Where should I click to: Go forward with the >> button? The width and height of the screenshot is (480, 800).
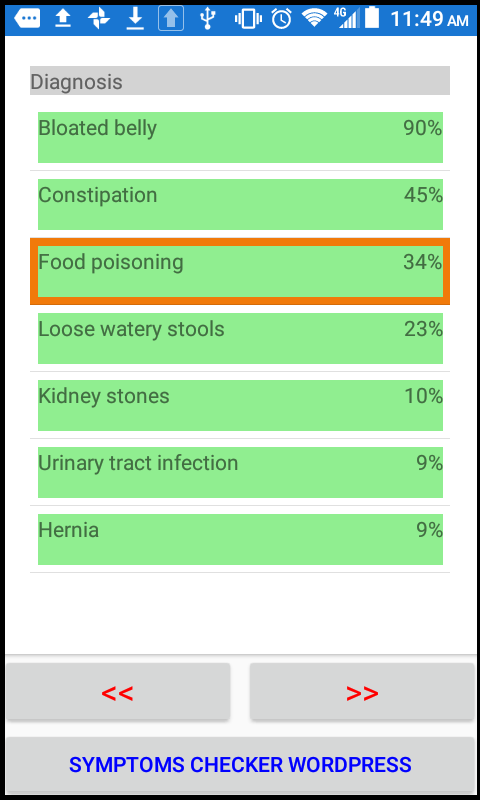click(362, 692)
